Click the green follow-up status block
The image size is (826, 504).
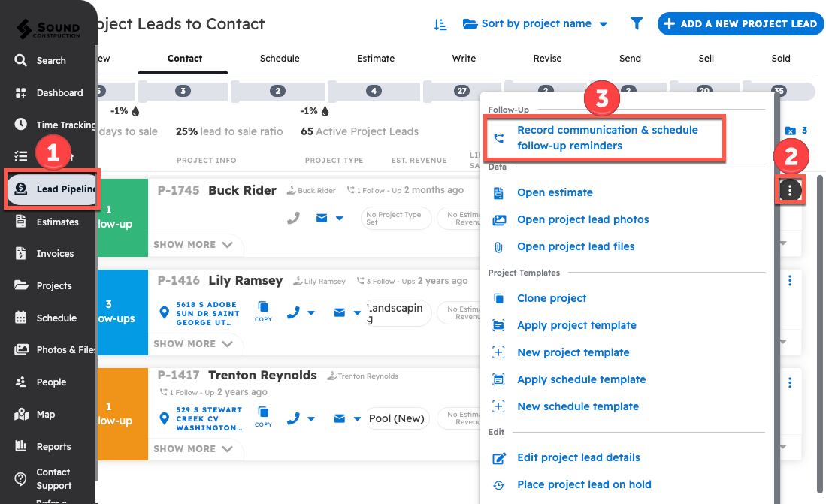click(122, 217)
